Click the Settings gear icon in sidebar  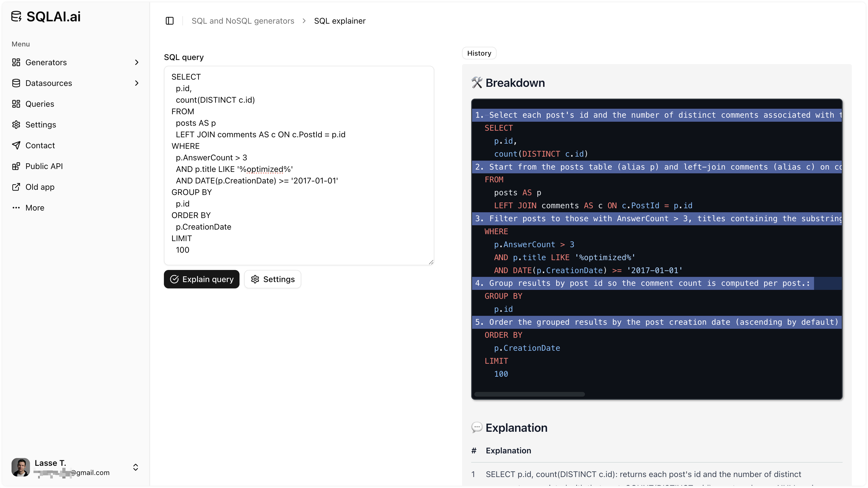(16, 125)
